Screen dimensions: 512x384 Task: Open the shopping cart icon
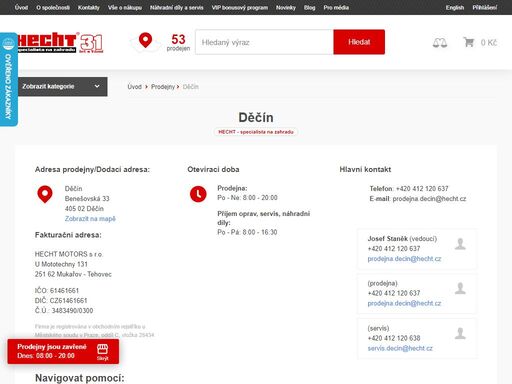[469, 42]
